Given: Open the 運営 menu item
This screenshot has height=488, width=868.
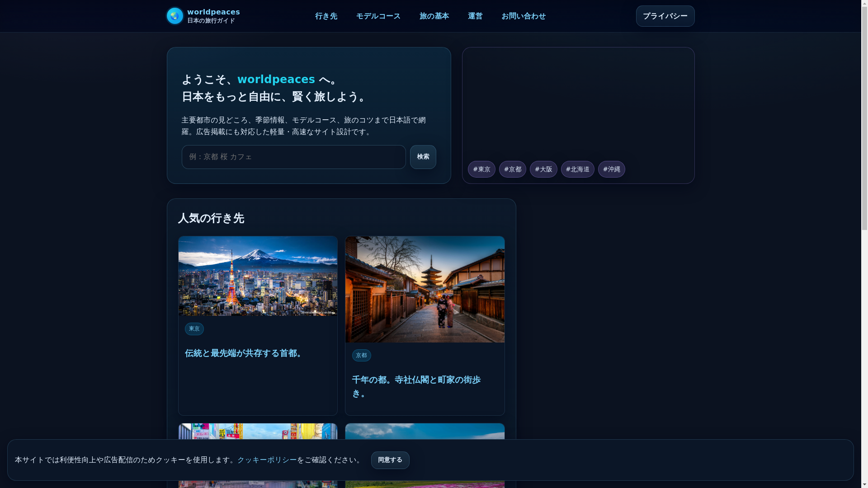Looking at the screenshot, I should [475, 16].
